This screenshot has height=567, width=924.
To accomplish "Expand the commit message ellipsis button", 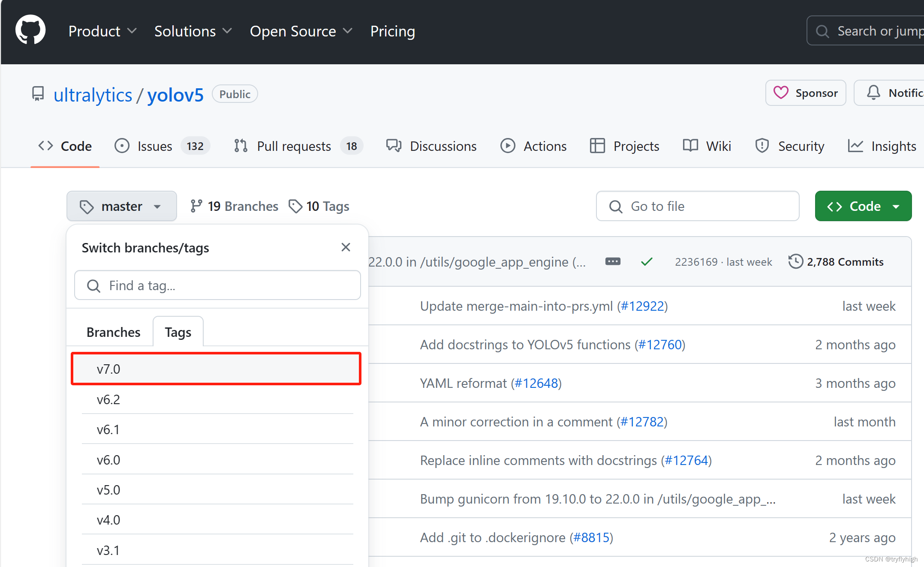I will point(613,261).
